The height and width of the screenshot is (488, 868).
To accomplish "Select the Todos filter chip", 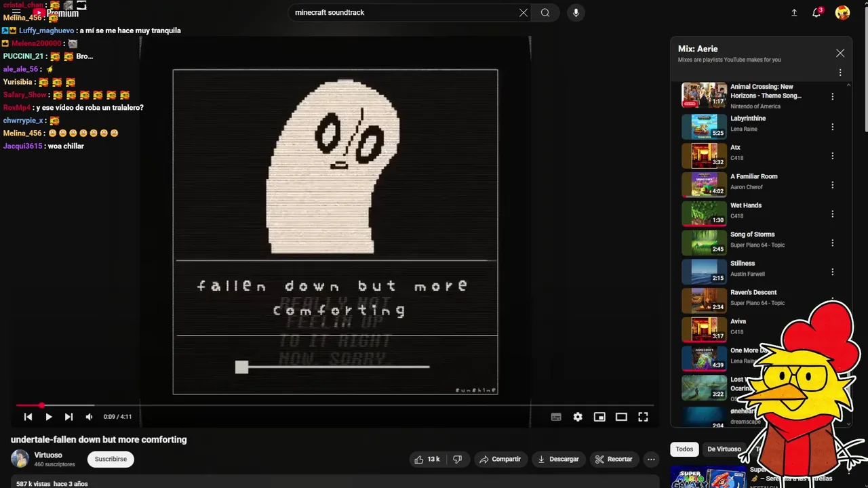I will [684, 449].
